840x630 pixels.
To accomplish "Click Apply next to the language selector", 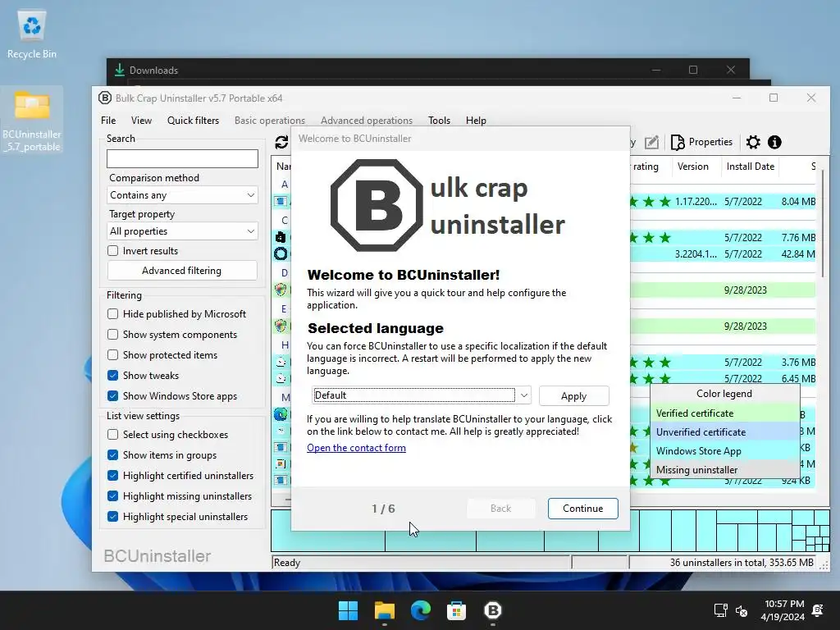I will pyautogui.click(x=573, y=396).
